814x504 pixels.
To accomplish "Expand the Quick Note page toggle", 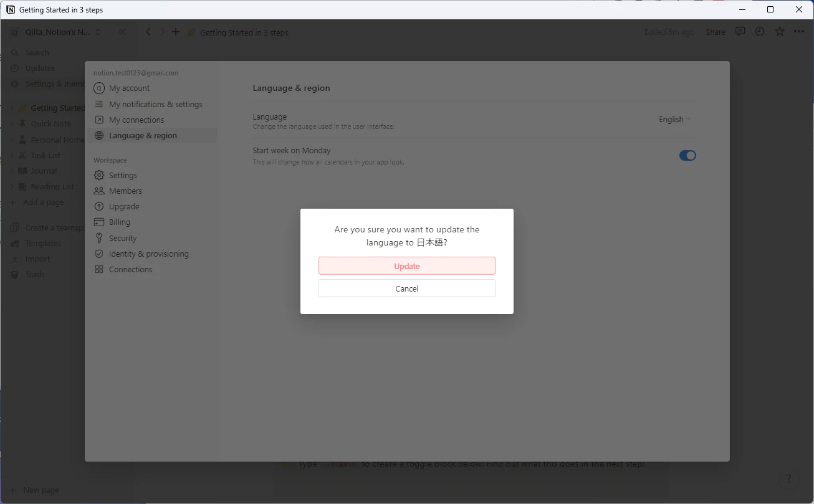I will point(12,123).
